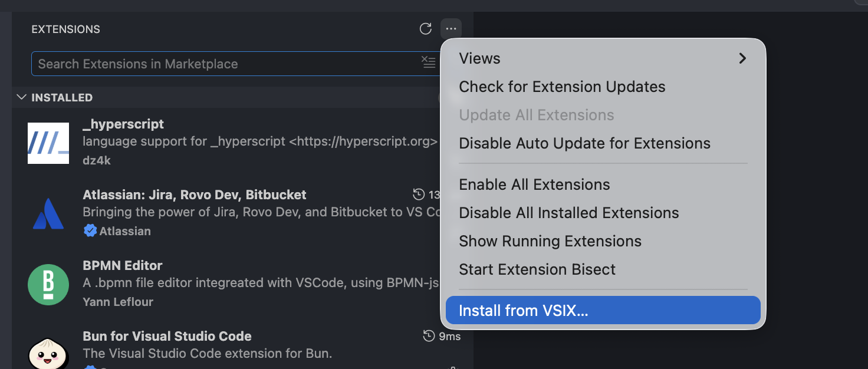Screen dimensions: 868x369
Task: Choose Disable Auto Update for Extensions
Action: point(603,143)
